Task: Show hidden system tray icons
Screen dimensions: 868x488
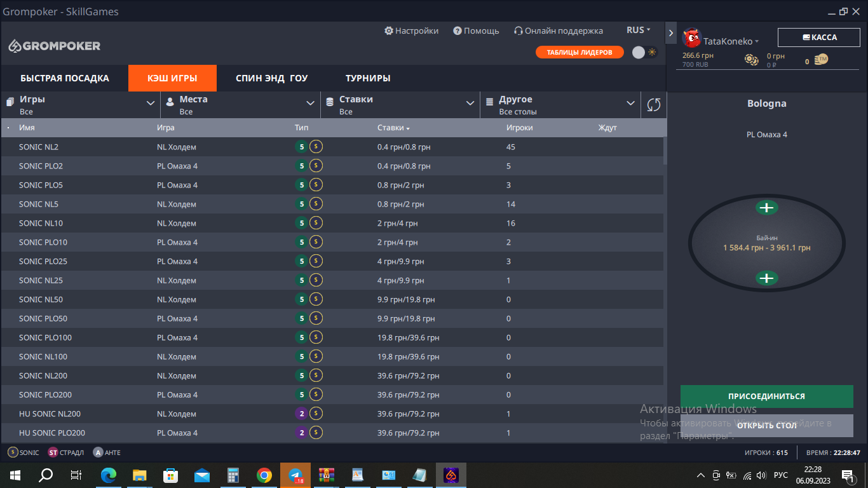Action: pos(701,475)
